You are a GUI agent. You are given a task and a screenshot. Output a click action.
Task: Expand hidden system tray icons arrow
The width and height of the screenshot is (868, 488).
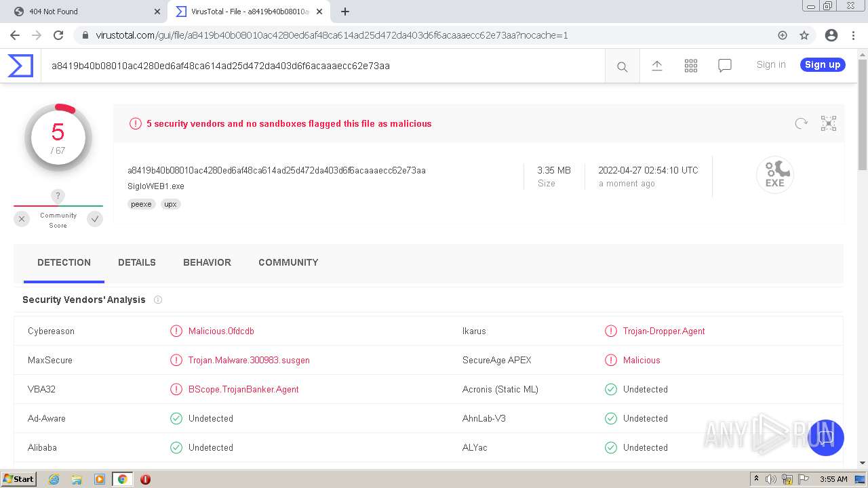[x=756, y=479]
